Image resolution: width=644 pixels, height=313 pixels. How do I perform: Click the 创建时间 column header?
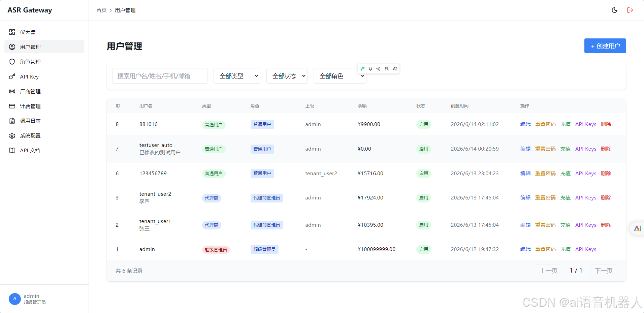(x=460, y=106)
